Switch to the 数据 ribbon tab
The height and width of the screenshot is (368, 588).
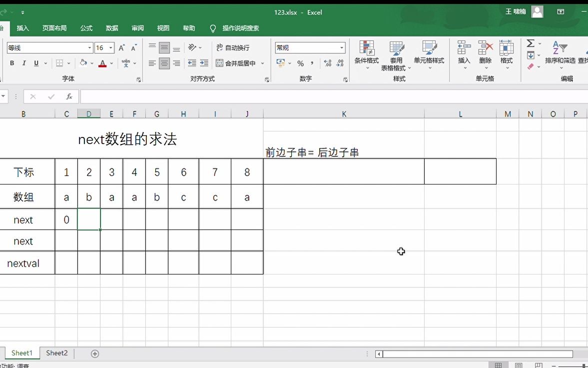point(112,28)
